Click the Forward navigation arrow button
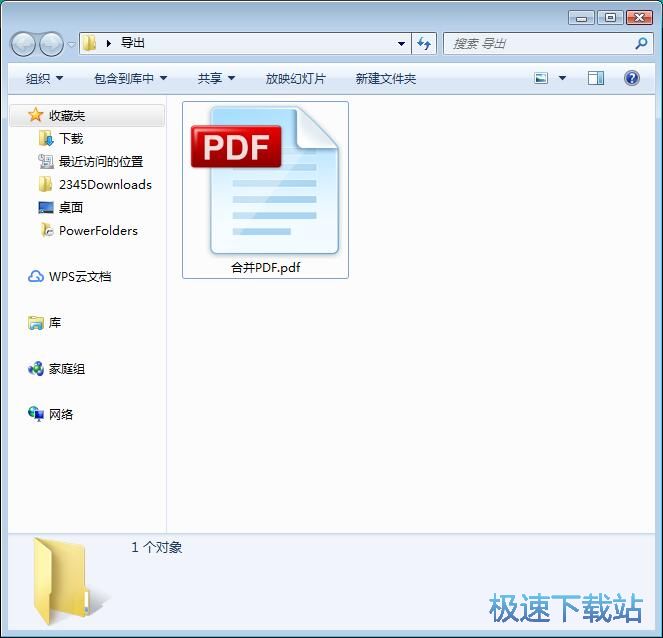663x638 pixels. tap(51, 44)
